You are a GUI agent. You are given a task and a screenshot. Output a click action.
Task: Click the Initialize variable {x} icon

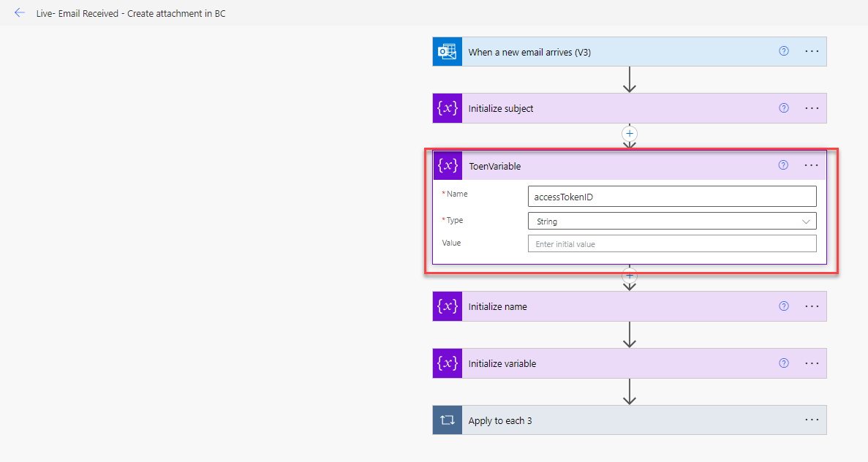point(447,363)
